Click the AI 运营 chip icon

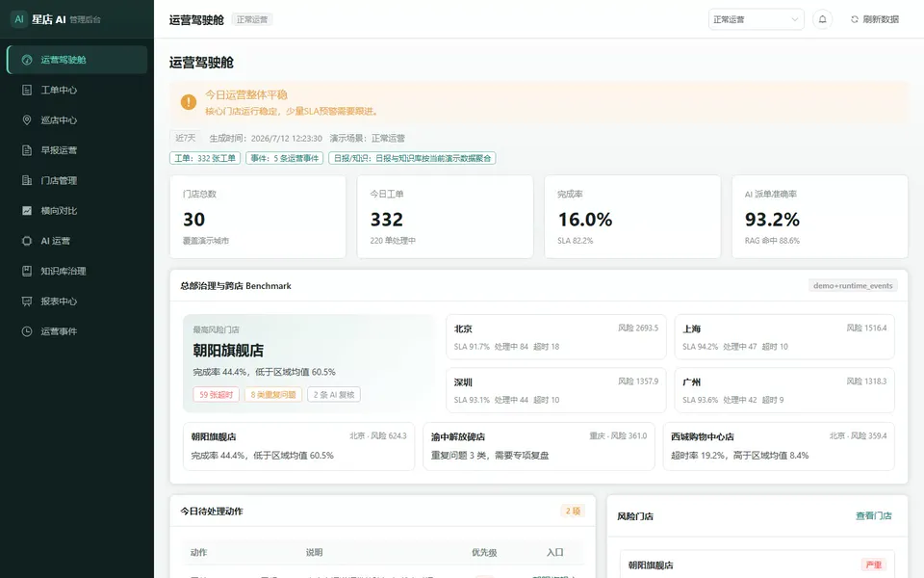click(x=27, y=241)
